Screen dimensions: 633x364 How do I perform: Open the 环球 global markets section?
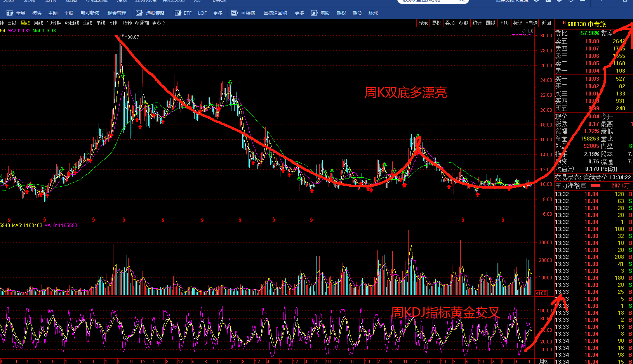pyautogui.click(x=373, y=13)
